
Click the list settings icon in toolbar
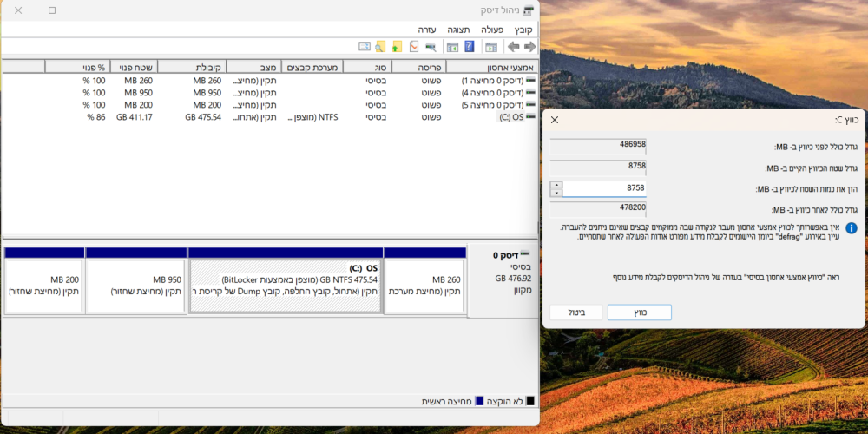pos(364,47)
